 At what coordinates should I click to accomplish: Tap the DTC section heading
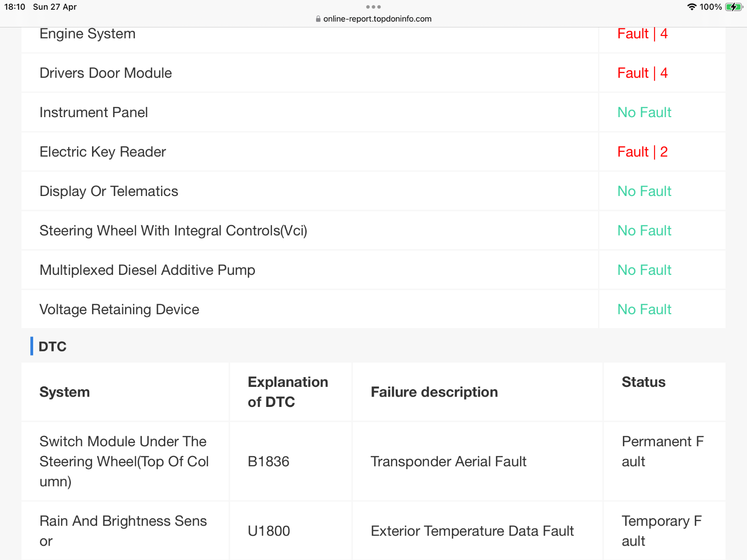point(52,346)
